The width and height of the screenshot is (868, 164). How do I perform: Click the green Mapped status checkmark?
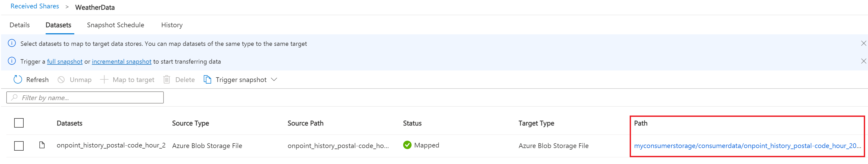(x=407, y=145)
